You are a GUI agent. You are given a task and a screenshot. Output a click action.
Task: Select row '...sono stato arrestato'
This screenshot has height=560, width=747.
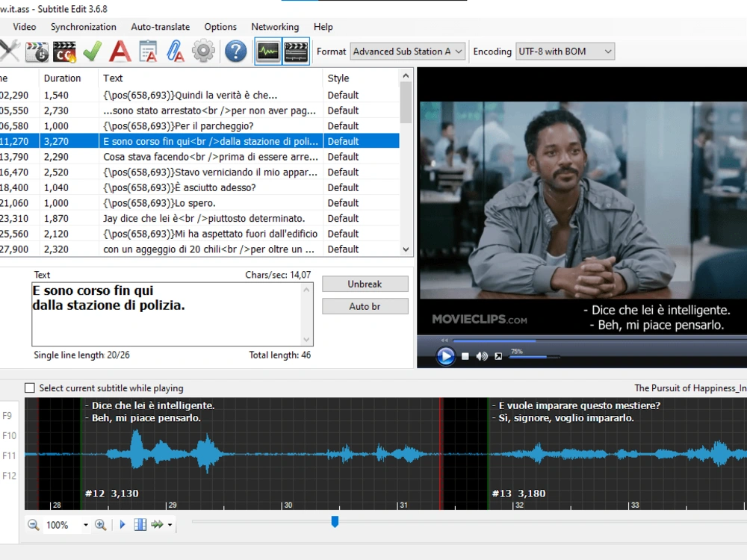tap(199, 111)
